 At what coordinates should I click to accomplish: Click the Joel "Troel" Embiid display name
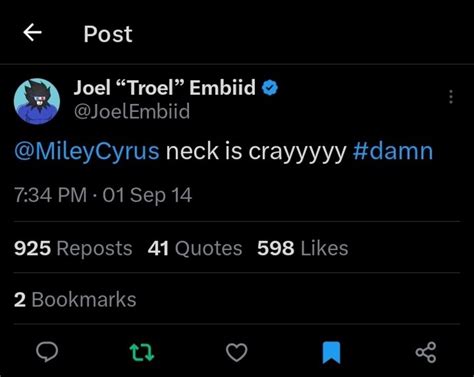(x=165, y=88)
